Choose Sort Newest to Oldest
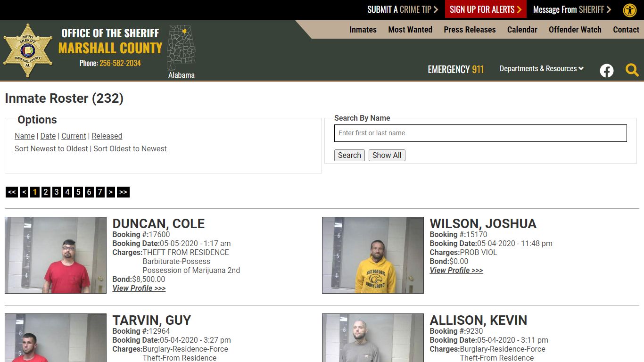 tap(51, 148)
